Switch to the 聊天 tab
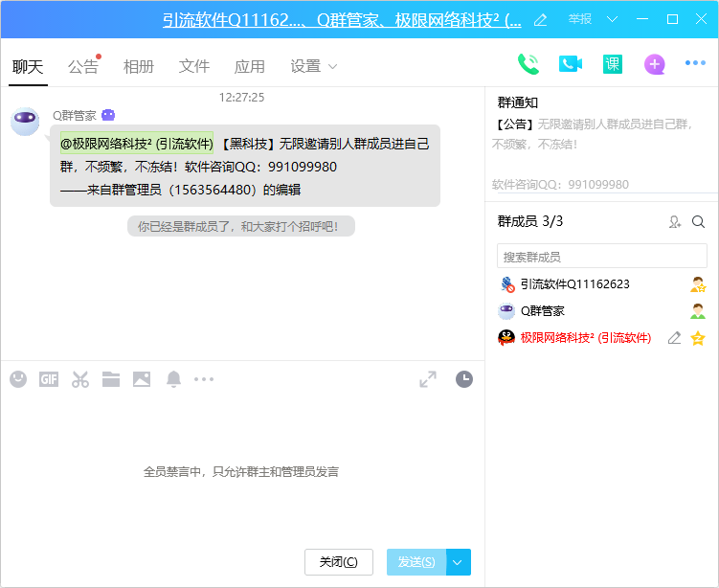Screen dimensions: 719x588 [28, 66]
